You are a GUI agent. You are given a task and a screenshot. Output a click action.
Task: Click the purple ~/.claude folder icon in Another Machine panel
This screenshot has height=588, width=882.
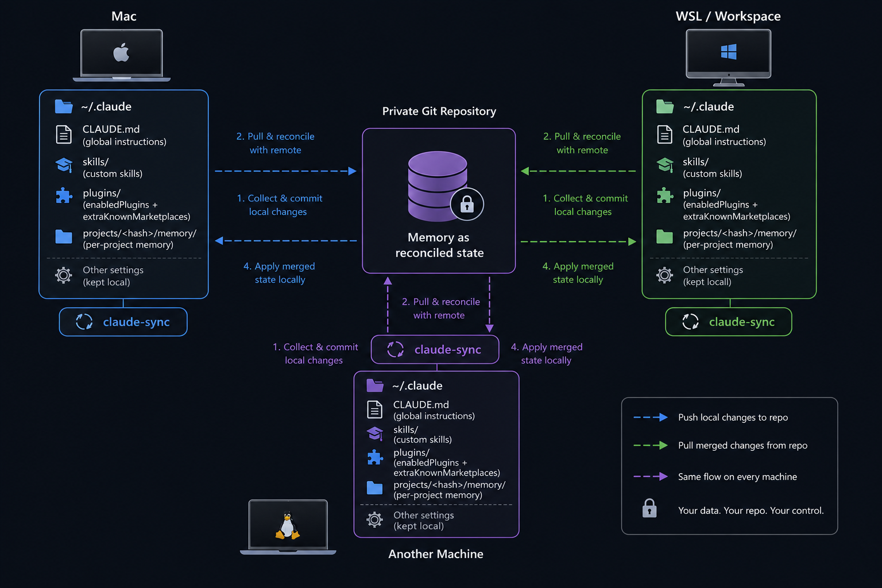click(x=375, y=385)
